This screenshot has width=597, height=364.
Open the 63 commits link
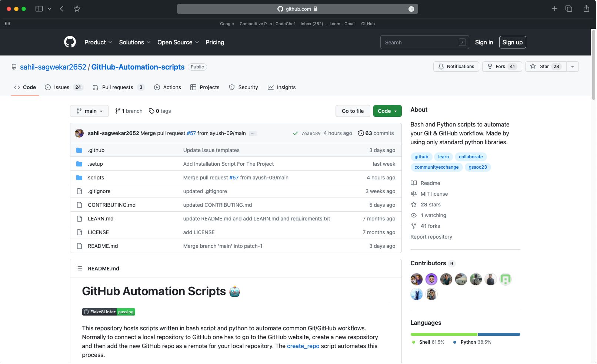pyautogui.click(x=376, y=133)
